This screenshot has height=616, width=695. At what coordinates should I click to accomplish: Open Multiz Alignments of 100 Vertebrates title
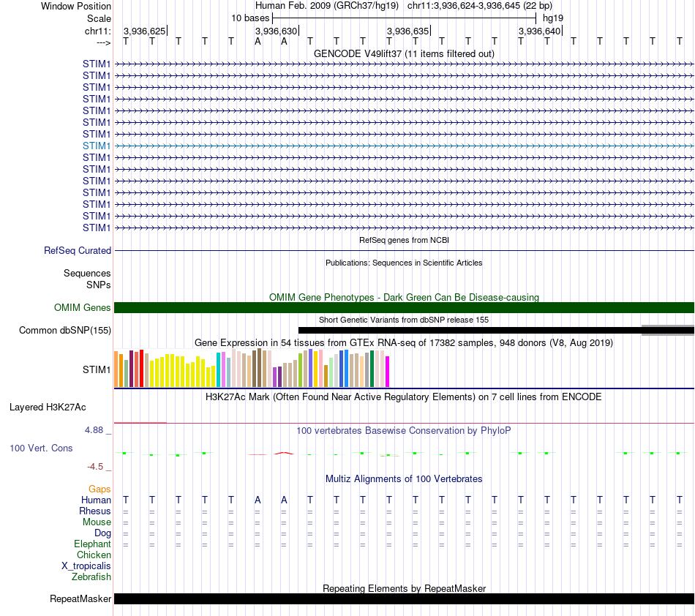[404, 478]
